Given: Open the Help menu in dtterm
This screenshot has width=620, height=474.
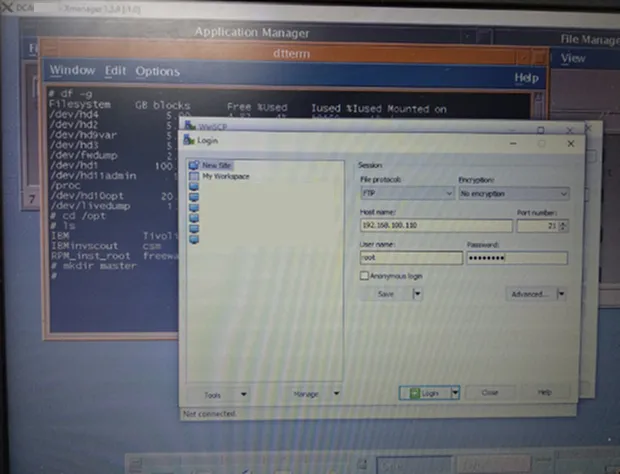Looking at the screenshot, I should pos(526,77).
